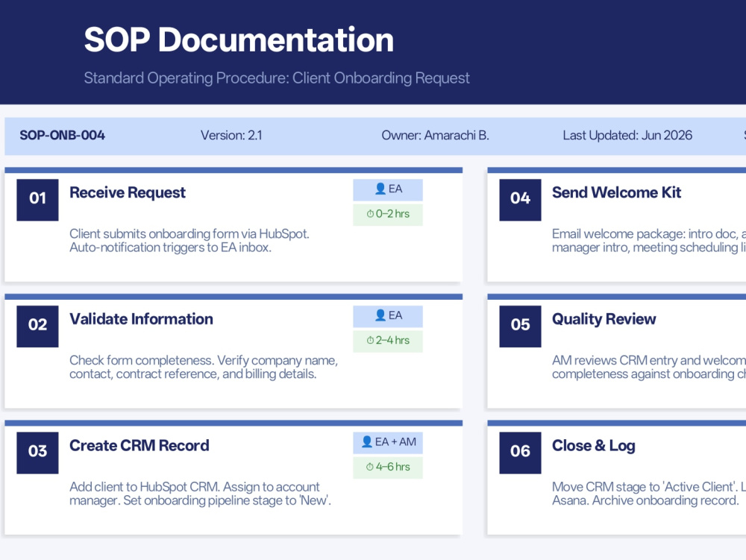Click text 'Email welcome package: intro doc,'

click(x=645, y=234)
